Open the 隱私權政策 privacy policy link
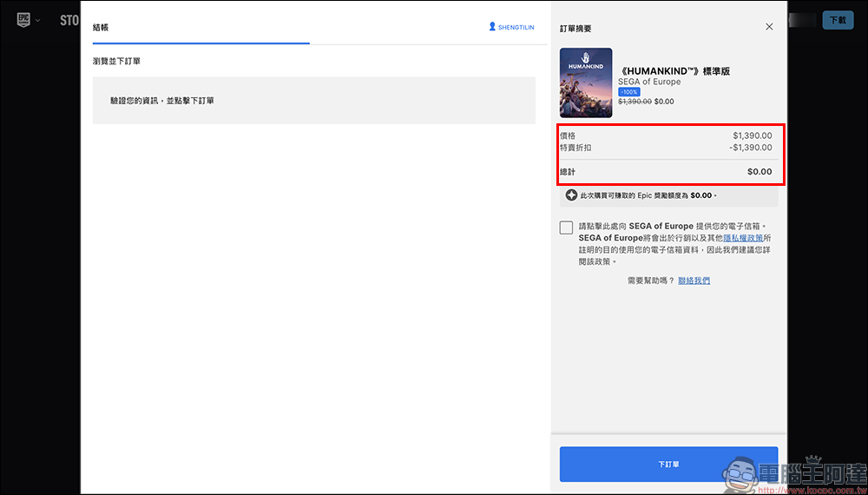This screenshot has width=868, height=495. pyautogui.click(x=744, y=238)
